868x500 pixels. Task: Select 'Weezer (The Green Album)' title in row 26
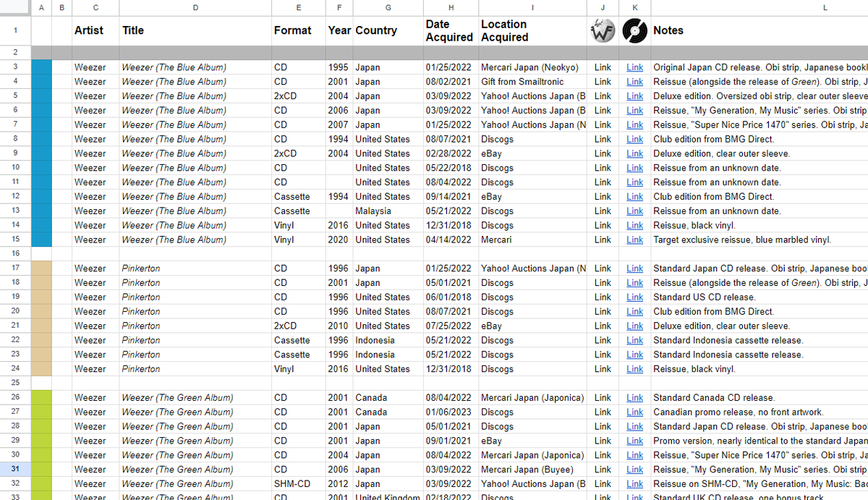pyautogui.click(x=195, y=397)
